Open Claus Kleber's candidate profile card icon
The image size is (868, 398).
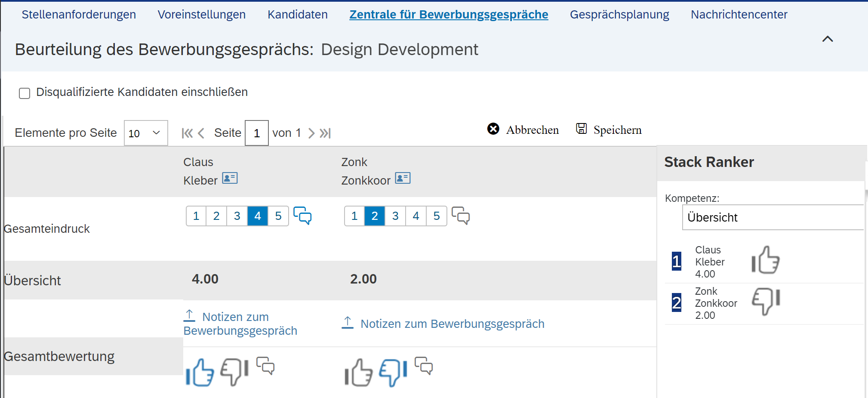tap(230, 178)
